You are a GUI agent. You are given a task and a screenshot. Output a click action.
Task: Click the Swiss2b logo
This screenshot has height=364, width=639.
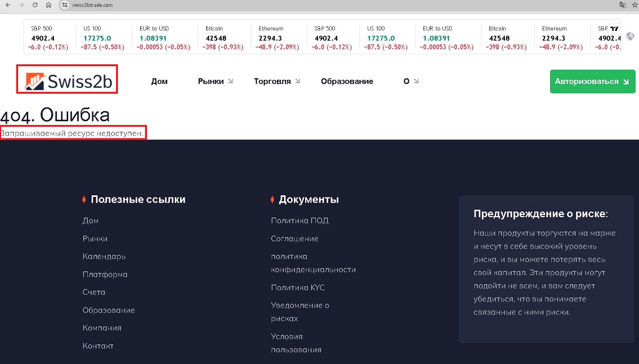click(67, 80)
